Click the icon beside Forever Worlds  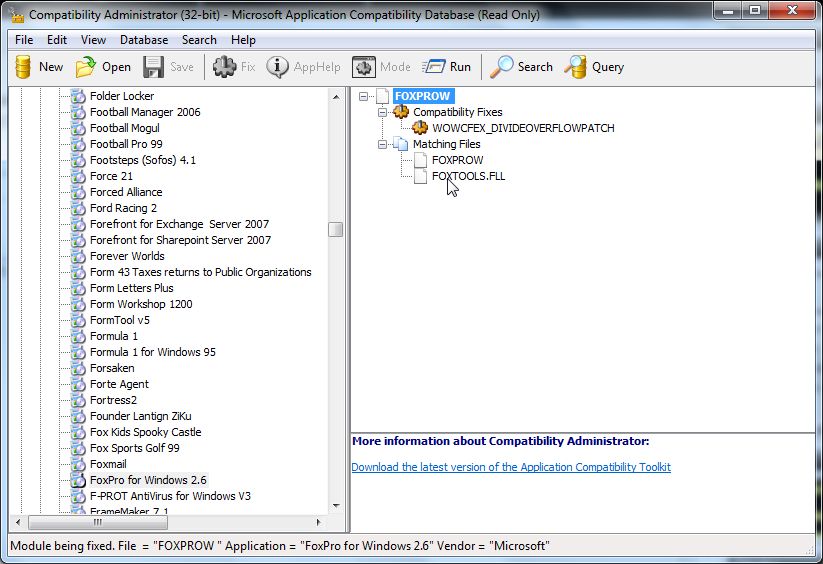(78, 256)
